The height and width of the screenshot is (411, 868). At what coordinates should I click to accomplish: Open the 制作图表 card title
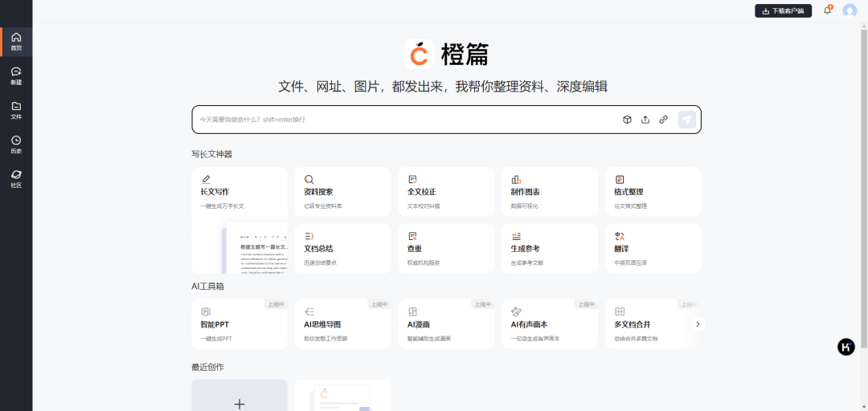(526, 192)
